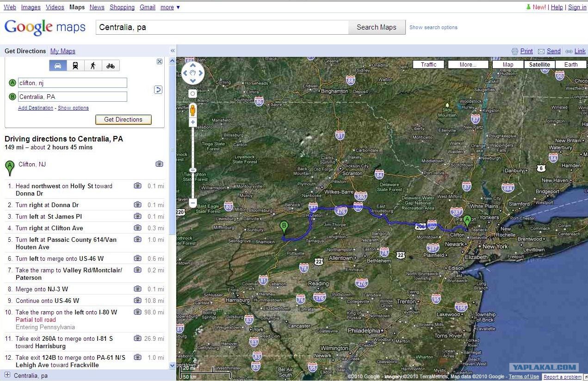The image size is (588, 381).
Task: Zoom out with the minus button
Action: (192, 203)
